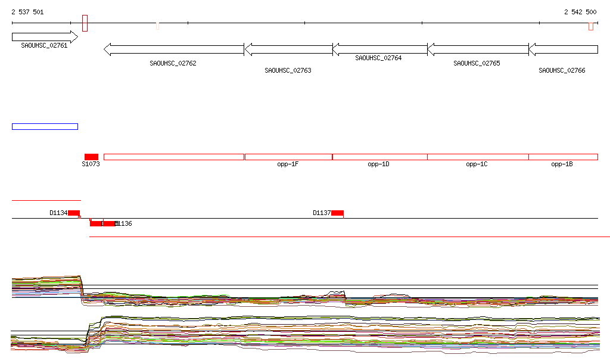The image size is (610, 364).
Task: Click the unlabeled red outlined region beside S1073
Action: tap(173, 157)
